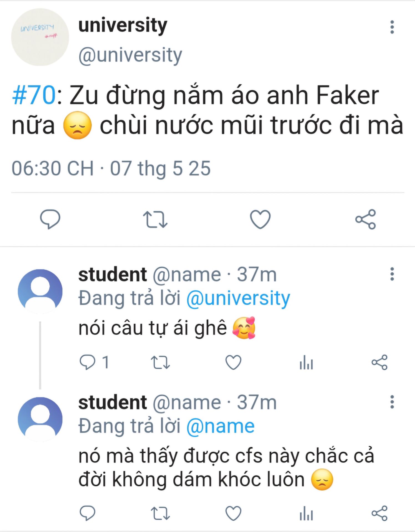Open reply on main #70 tweet

(x=50, y=219)
